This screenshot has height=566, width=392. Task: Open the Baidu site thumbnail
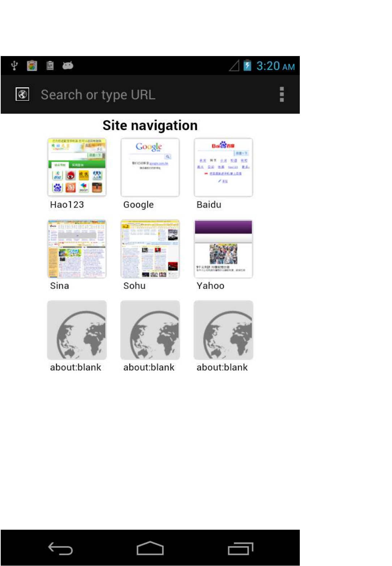pyautogui.click(x=223, y=167)
